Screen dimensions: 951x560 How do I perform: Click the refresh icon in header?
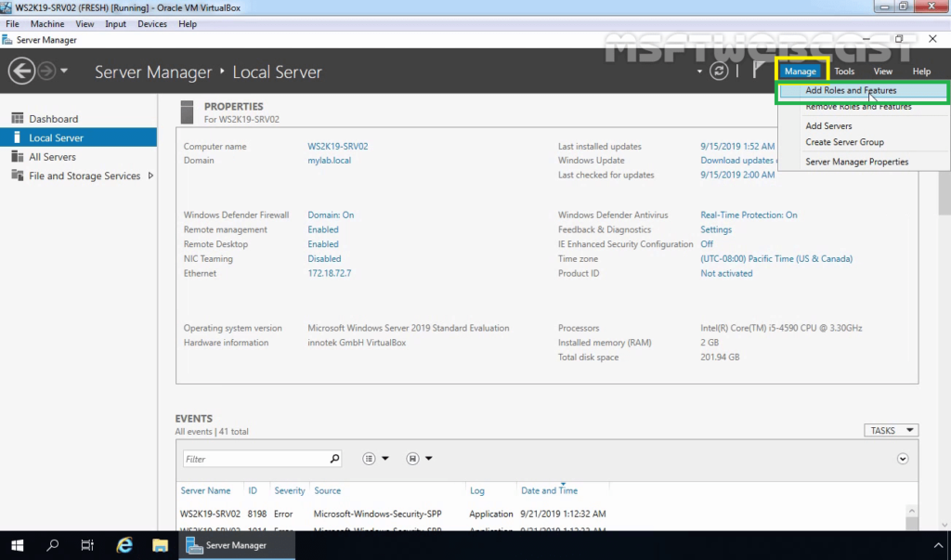[719, 71]
